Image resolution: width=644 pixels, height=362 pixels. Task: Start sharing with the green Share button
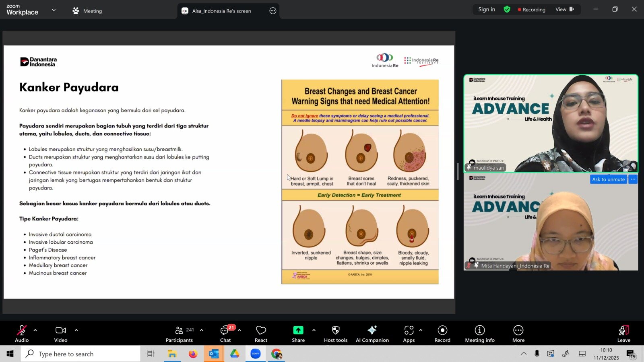(298, 334)
